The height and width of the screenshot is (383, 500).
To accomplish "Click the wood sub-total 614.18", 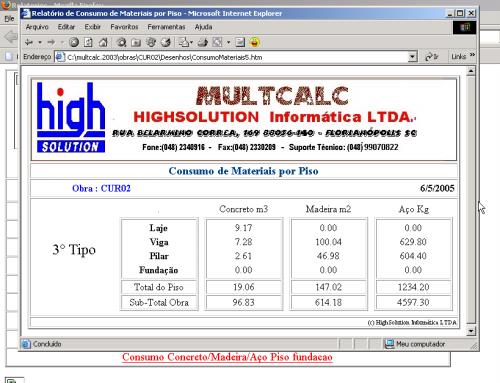I will [x=328, y=302].
